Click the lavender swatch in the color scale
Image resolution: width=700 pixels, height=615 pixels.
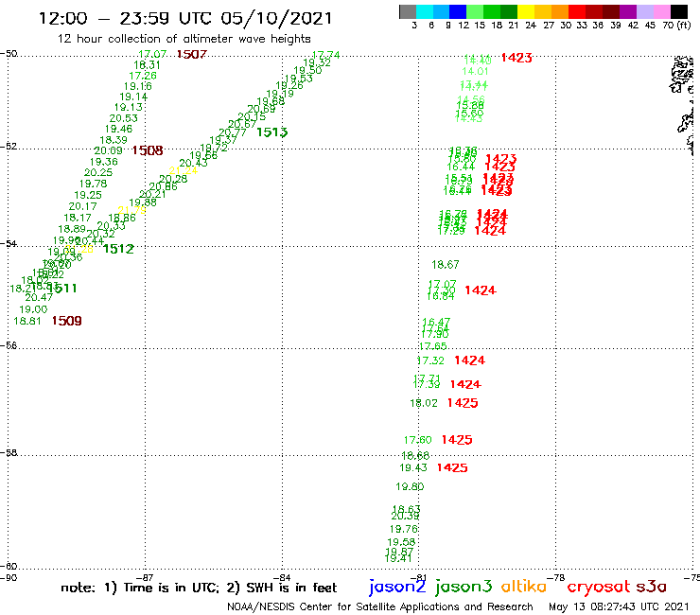pos(644,11)
